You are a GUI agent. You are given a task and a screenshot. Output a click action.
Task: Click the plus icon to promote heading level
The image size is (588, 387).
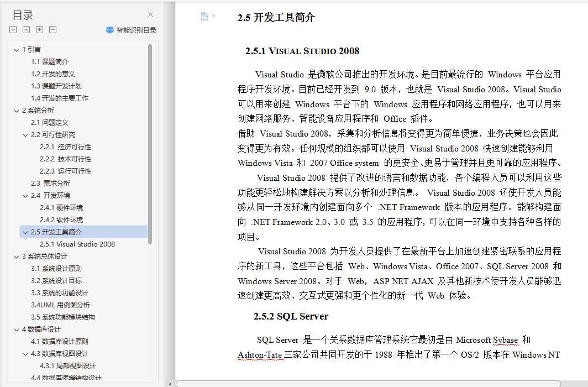click(39, 30)
